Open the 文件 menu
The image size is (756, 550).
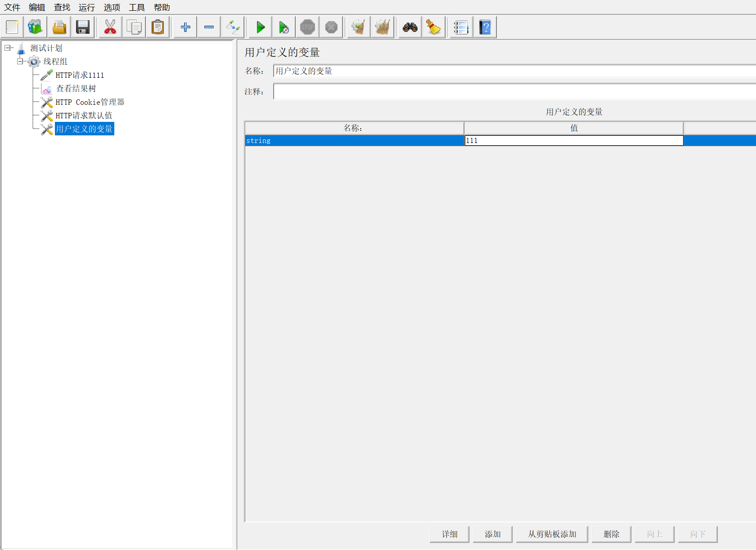click(12, 7)
